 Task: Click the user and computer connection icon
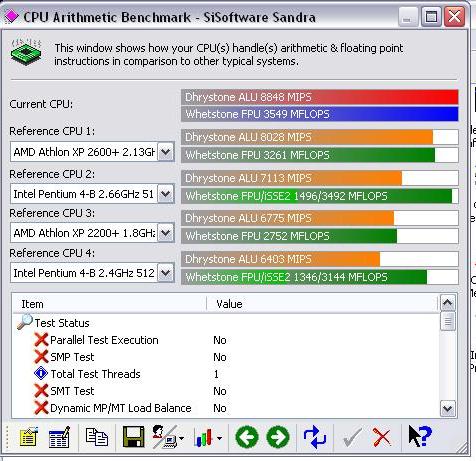tap(164, 437)
